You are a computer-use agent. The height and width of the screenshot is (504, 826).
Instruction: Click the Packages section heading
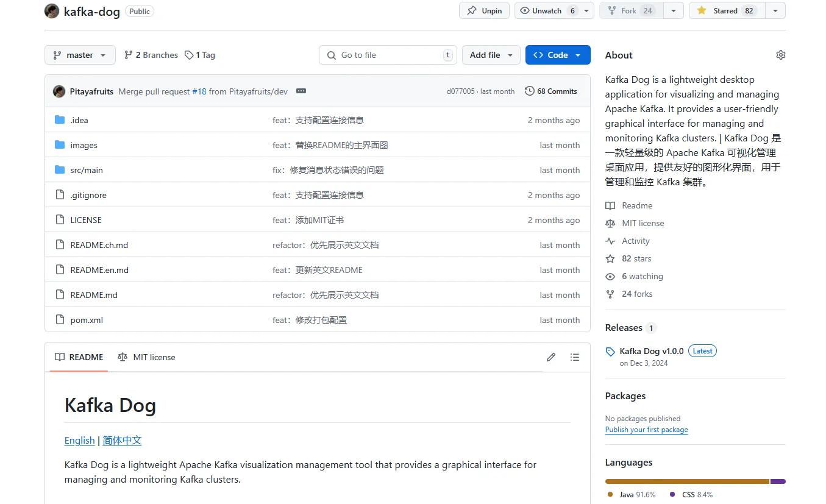click(625, 396)
